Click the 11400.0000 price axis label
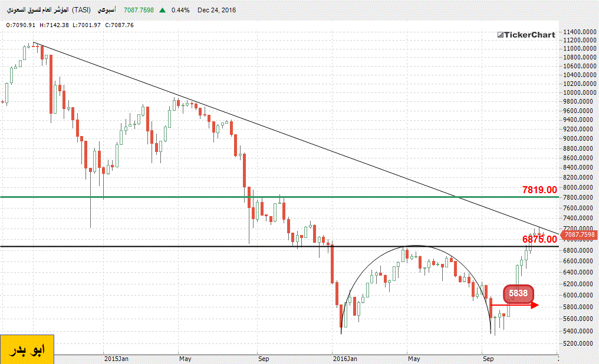Image resolution: width=599 pixels, height=364 pixels. 577,32
